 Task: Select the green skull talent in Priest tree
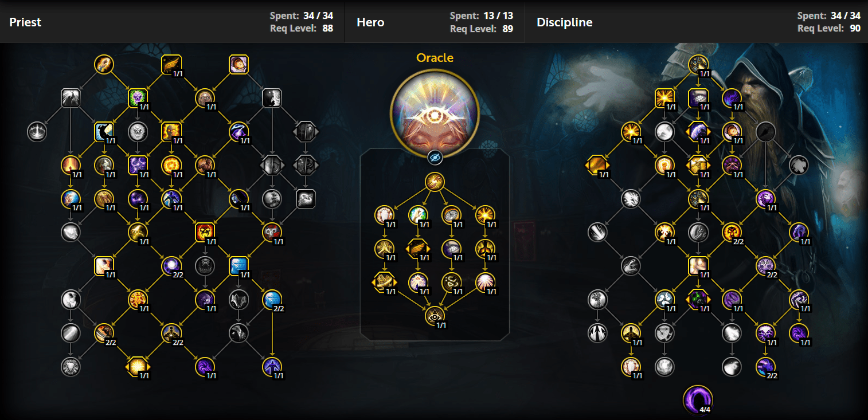pyautogui.click(x=138, y=98)
